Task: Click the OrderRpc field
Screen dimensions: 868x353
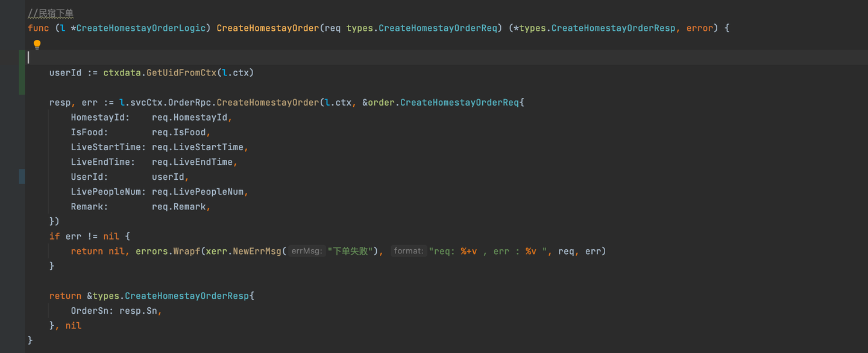Action: [189, 103]
